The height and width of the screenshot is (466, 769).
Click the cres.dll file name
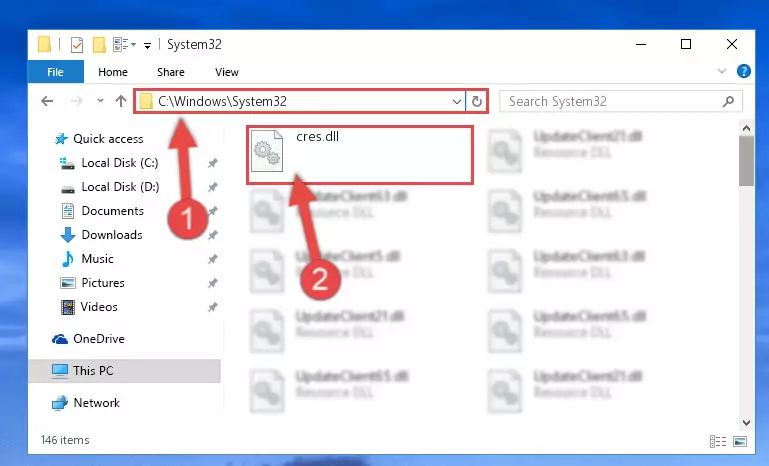point(317,136)
